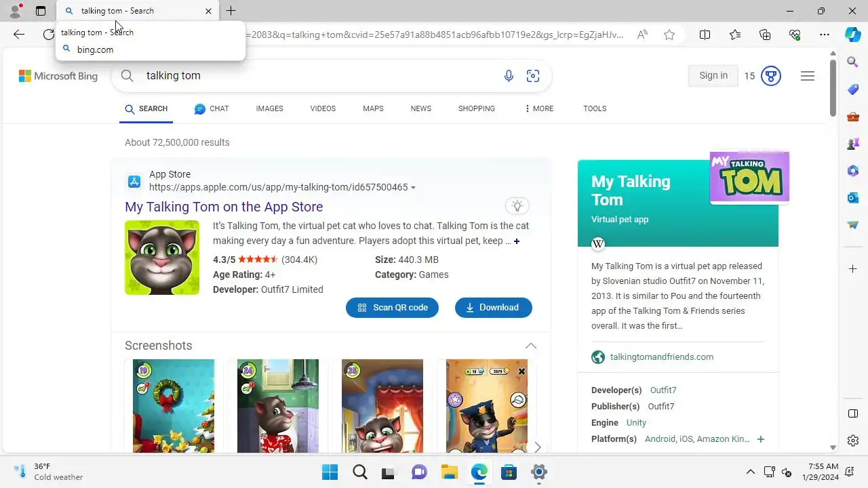Open Collections icon in toolbar

pos(765,35)
